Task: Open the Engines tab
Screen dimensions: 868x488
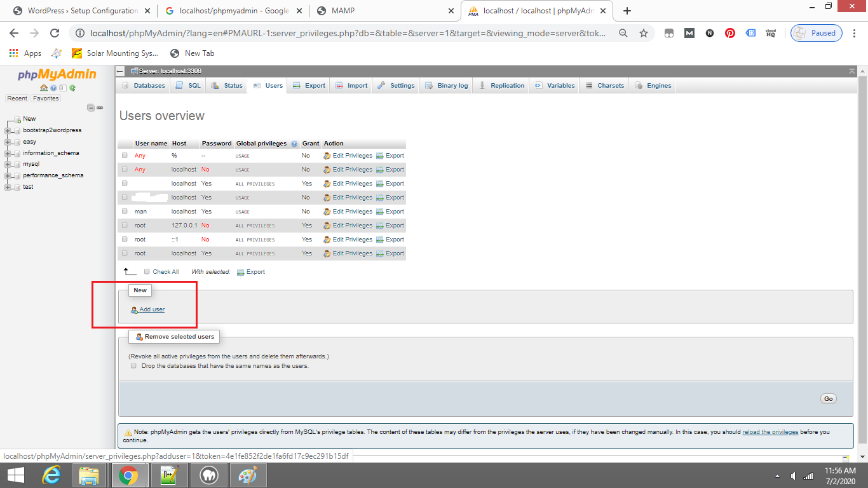Action: click(x=653, y=86)
